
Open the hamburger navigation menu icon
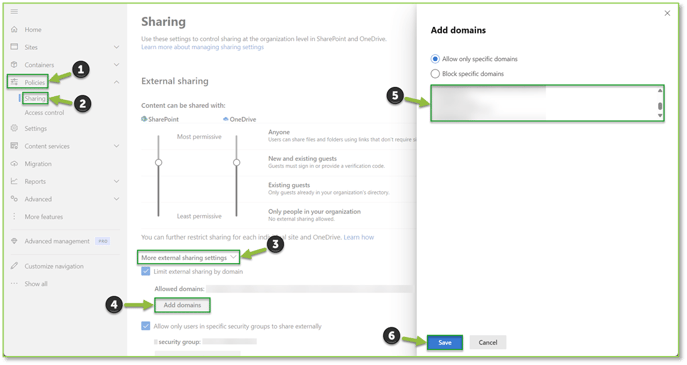(14, 11)
